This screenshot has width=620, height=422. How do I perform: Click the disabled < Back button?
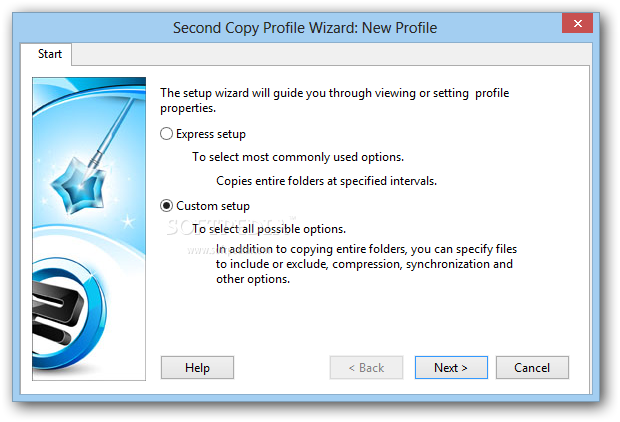click(367, 368)
